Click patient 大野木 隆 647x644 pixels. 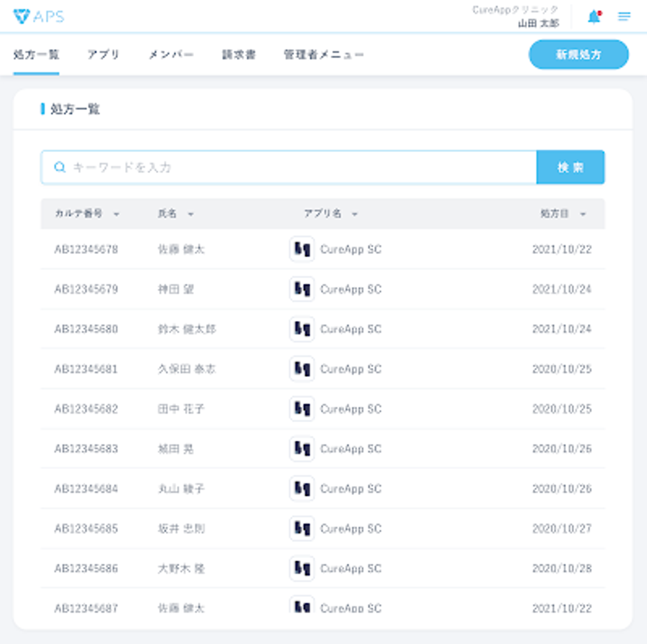click(181, 569)
